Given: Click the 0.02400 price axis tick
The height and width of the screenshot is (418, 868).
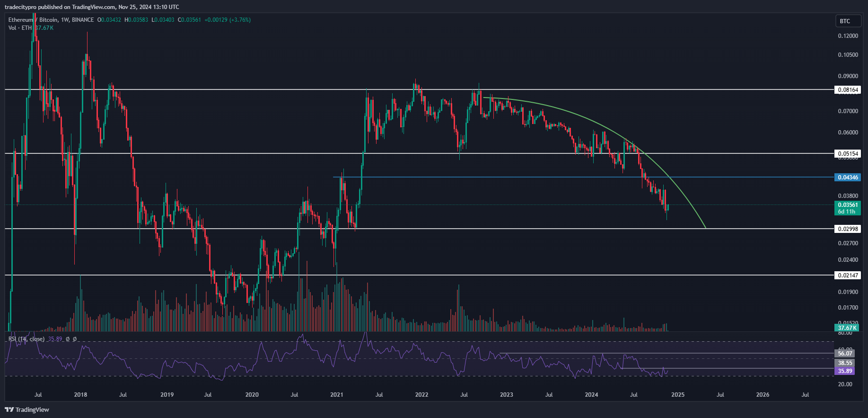Looking at the screenshot, I should point(848,260).
